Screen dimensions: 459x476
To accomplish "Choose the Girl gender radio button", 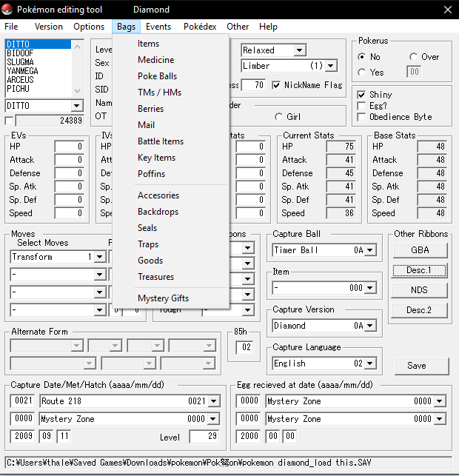I will 279,117.
